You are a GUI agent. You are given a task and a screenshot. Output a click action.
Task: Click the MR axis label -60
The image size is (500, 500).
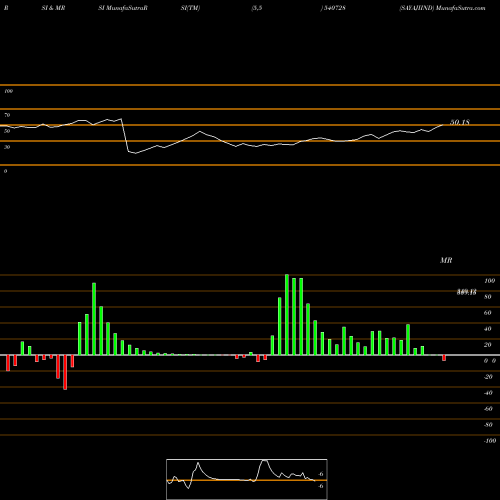pyautogui.click(x=488, y=409)
